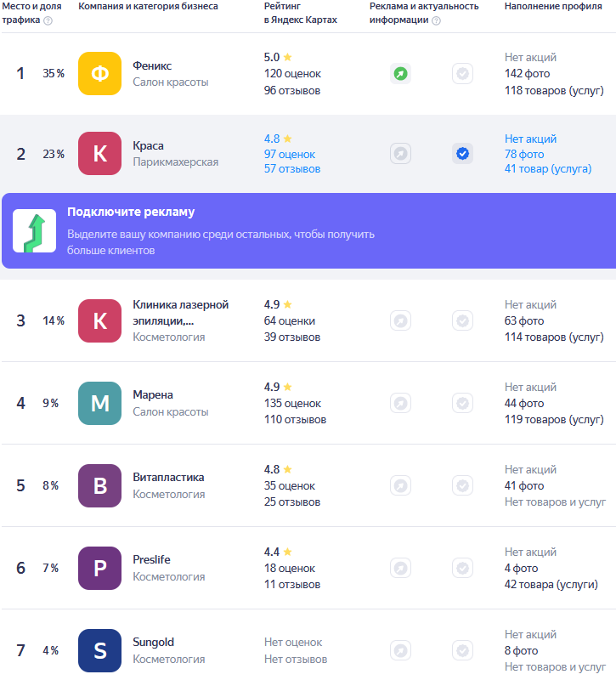Select the company Клиника лазерной эпиляции
Image resolution: width=616 pixels, height=680 pixels.
(180, 313)
